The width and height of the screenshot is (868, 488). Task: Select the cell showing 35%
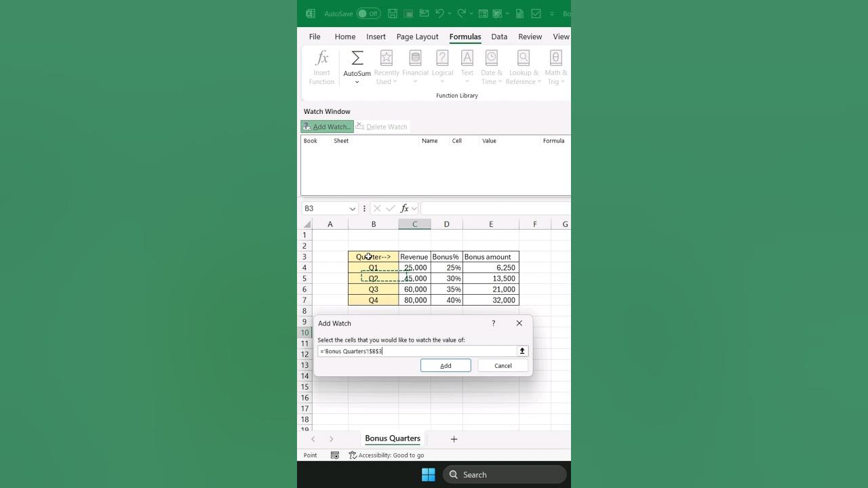pyautogui.click(x=447, y=289)
